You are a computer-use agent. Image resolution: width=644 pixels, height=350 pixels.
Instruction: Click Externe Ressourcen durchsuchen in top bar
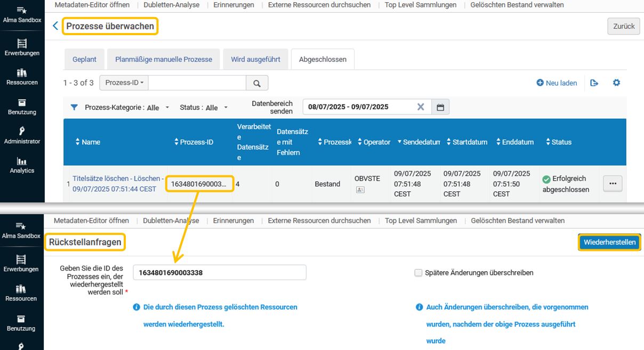point(319,5)
